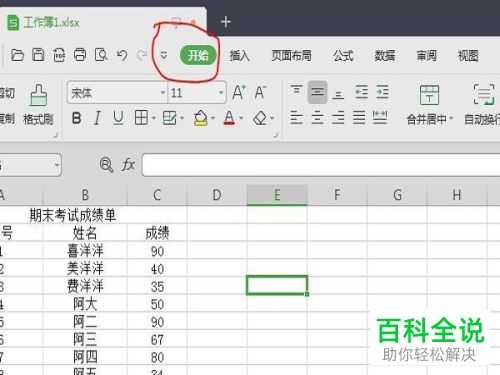The image size is (500, 375).
Task: Export to PDF using the PDF icon
Action: 59,55
